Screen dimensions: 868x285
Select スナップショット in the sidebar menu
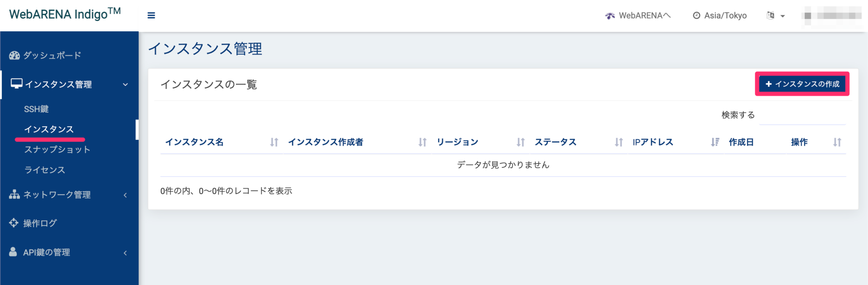point(57,149)
